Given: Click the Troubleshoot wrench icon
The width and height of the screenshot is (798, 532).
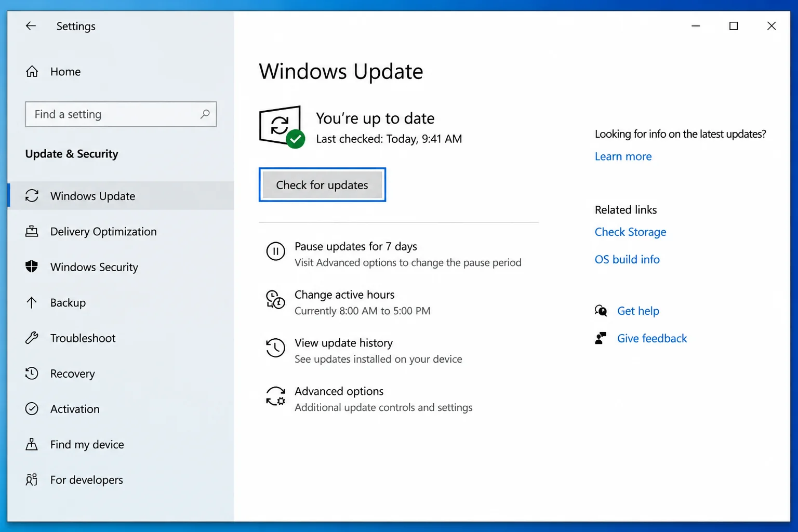Looking at the screenshot, I should 32,338.
